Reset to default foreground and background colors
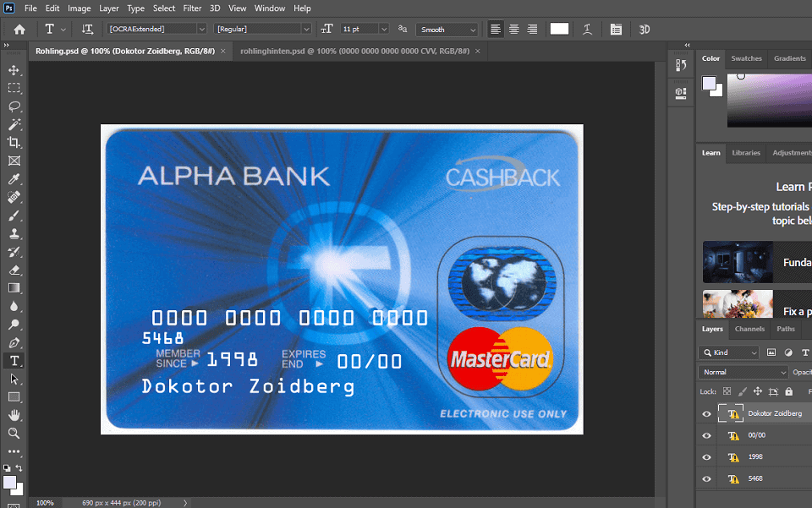 (7, 467)
